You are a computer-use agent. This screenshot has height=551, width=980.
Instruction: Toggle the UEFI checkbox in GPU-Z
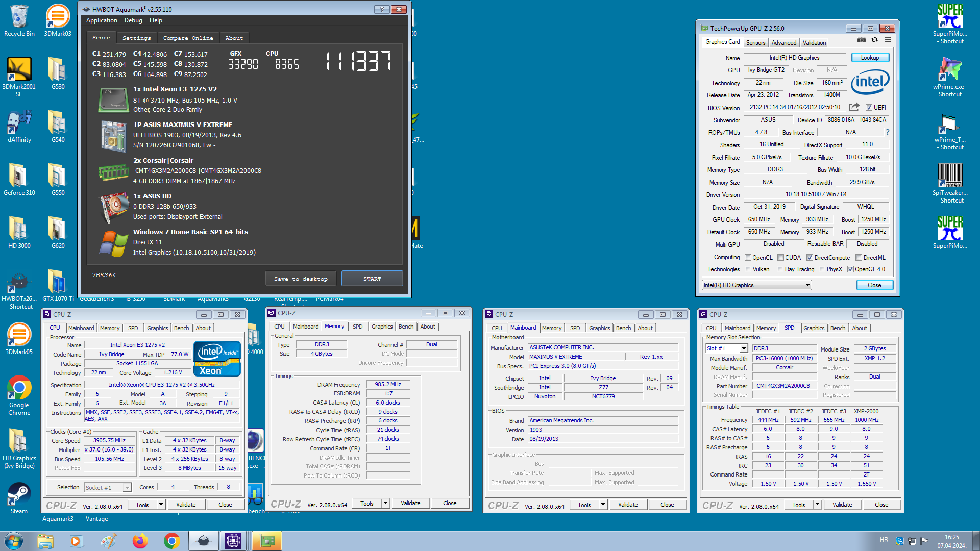tap(869, 108)
